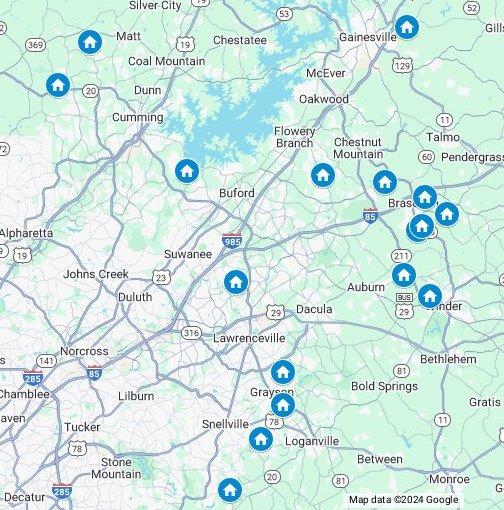Image resolution: width=504 pixels, height=510 pixels.
Task: Open the home marker west of Route 20
Action: tap(58, 85)
